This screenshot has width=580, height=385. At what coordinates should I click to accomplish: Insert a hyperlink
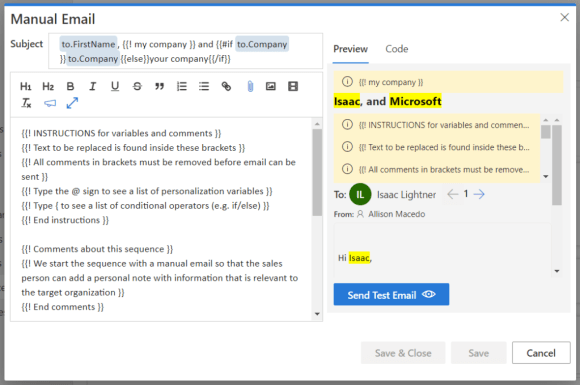226,87
